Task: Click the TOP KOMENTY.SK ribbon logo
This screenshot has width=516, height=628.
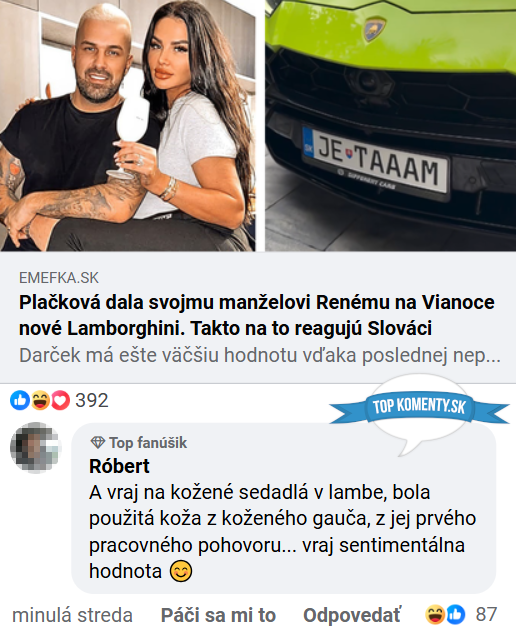Action: pos(419,407)
